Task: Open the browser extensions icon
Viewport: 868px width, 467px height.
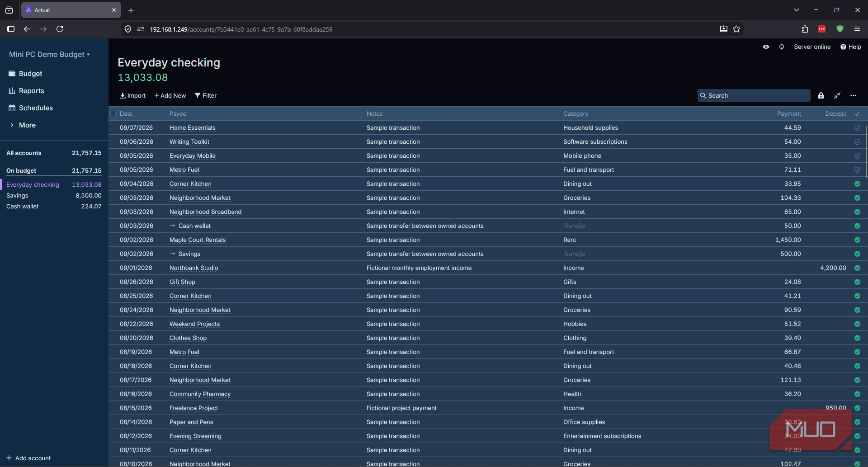Action: 805,29
